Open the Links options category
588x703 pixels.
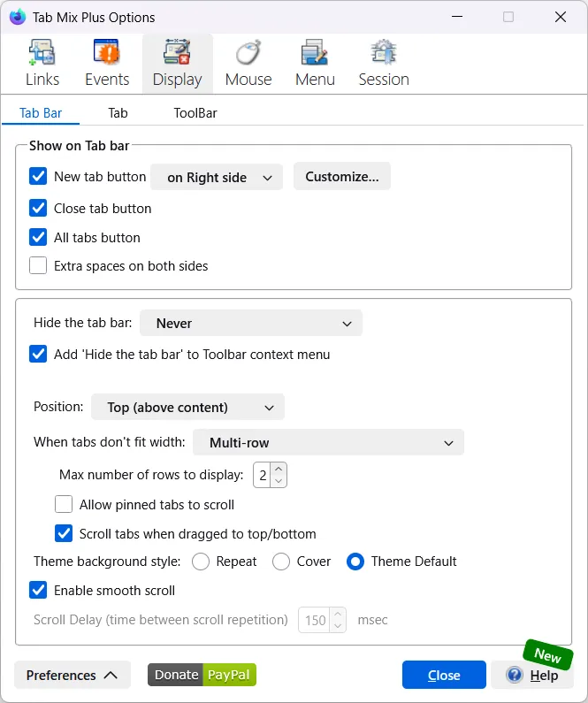pyautogui.click(x=42, y=63)
